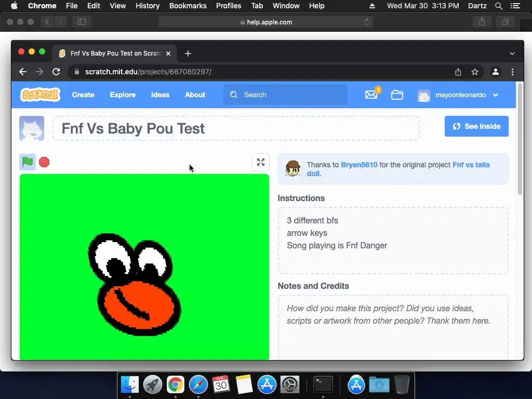Click the eject icon in menu bar
532x399 pixels.
[x=372, y=6]
